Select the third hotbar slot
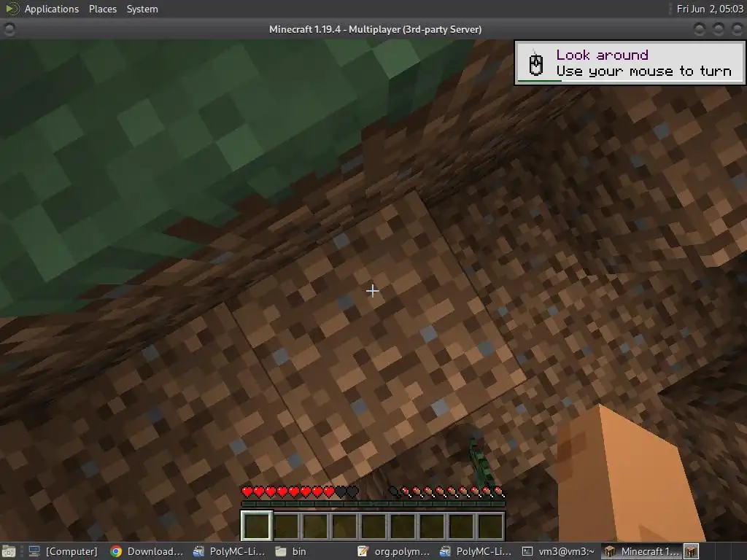The width and height of the screenshot is (747, 560). tap(316, 526)
